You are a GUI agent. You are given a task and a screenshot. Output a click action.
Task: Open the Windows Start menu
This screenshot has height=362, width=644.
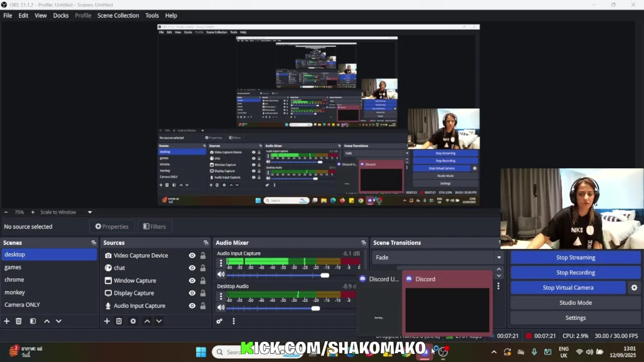(201, 352)
